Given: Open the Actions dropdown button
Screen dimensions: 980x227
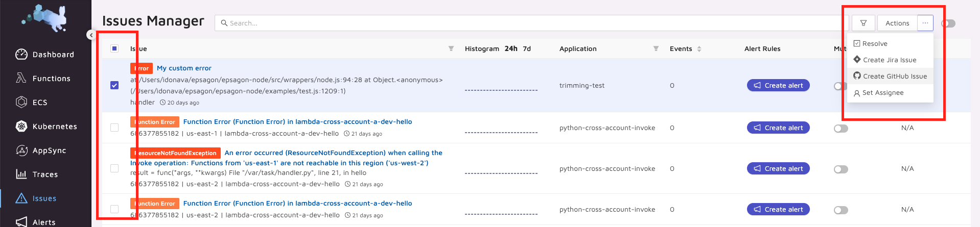Looking at the screenshot, I should coord(897,23).
